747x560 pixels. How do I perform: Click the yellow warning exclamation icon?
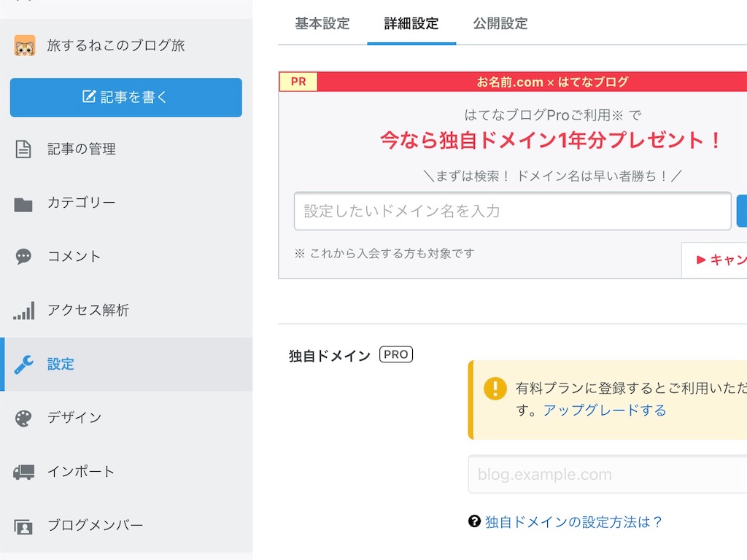click(x=494, y=389)
